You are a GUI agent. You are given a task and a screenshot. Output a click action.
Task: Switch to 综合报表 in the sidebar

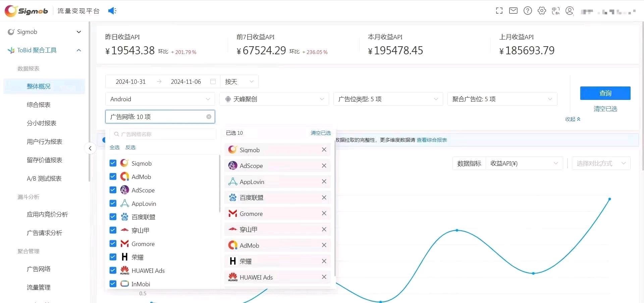(x=39, y=105)
